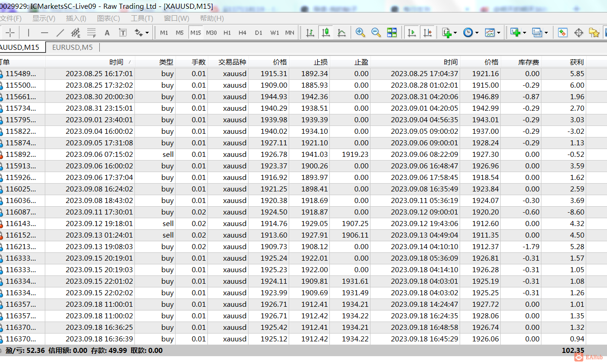Click the chart templates icon
Viewport: 607px width, 364px height.
coord(490,33)
